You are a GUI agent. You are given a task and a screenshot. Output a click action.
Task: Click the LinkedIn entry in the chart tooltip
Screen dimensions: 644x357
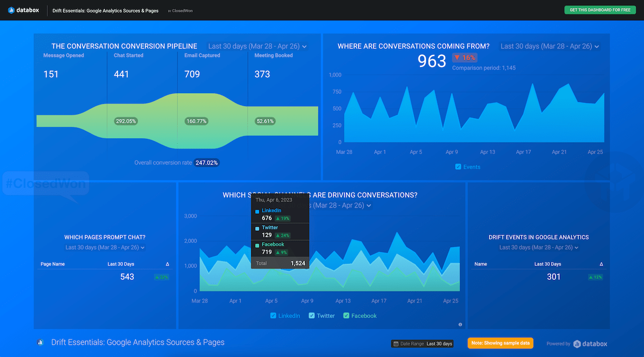click(x=280, y=214)
